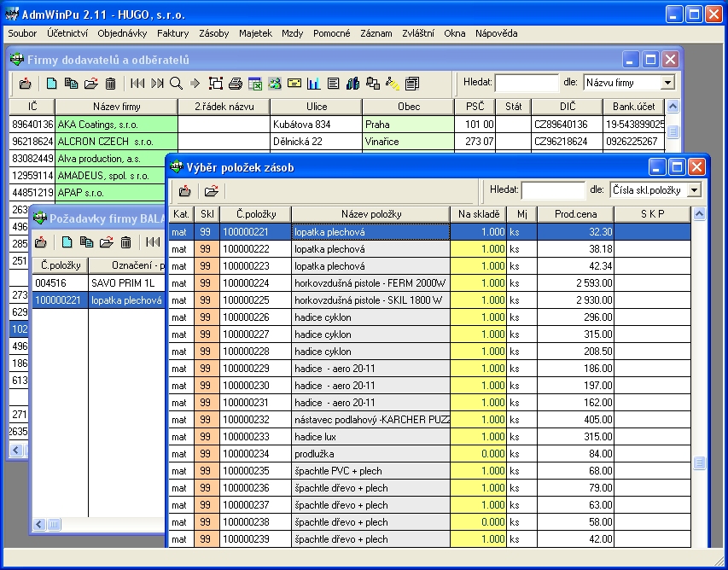Jump to first record in Firmy toolbar
728x570 pixels.
pos(137,83)
